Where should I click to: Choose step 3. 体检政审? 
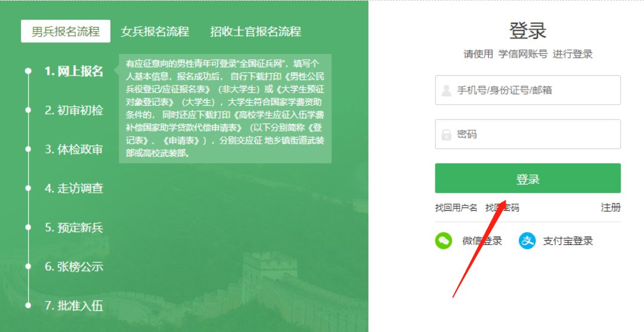click(x=74, y=149)
